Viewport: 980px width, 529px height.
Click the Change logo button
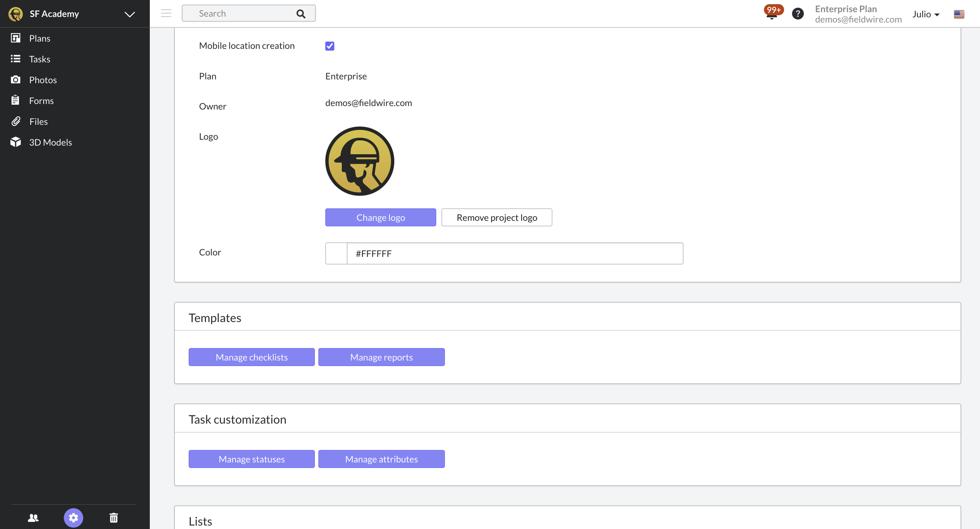pos(380,218)
